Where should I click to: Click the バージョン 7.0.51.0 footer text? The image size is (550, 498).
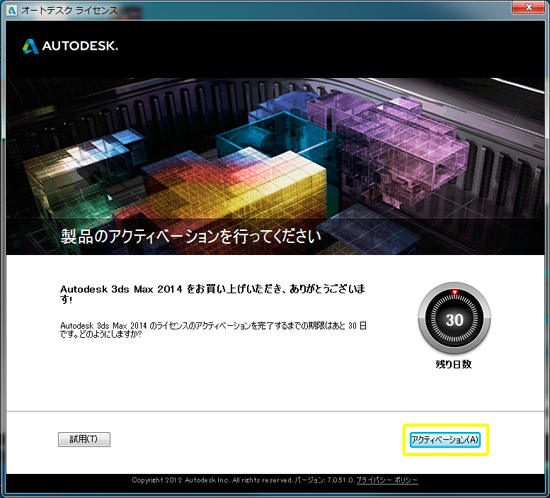point(325,480)
